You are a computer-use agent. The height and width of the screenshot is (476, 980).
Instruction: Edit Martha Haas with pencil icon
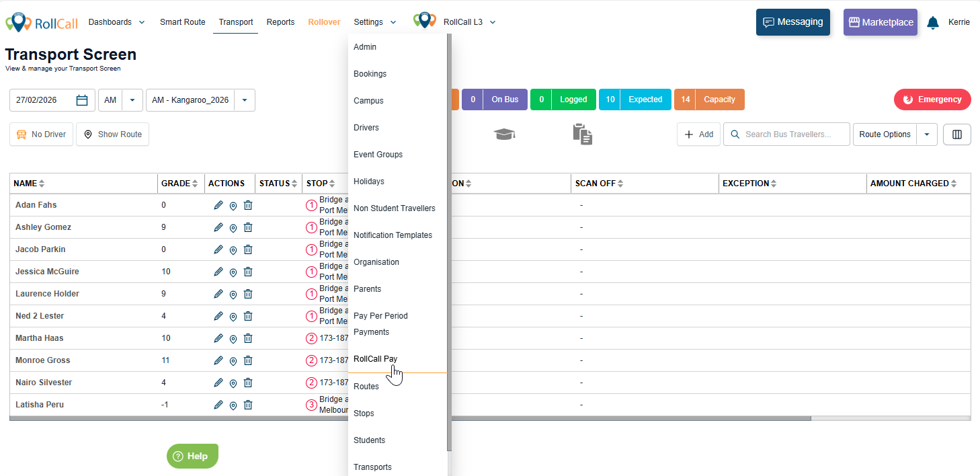click(218, 338)
